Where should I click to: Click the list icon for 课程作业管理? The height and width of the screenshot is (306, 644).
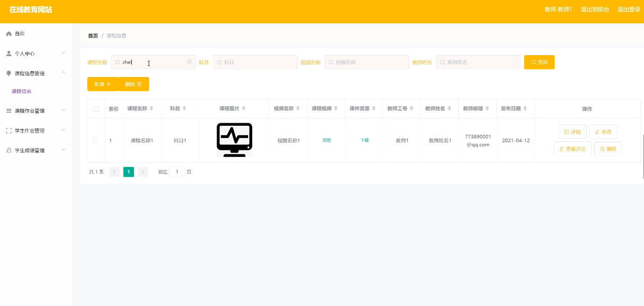pos(9,111)
